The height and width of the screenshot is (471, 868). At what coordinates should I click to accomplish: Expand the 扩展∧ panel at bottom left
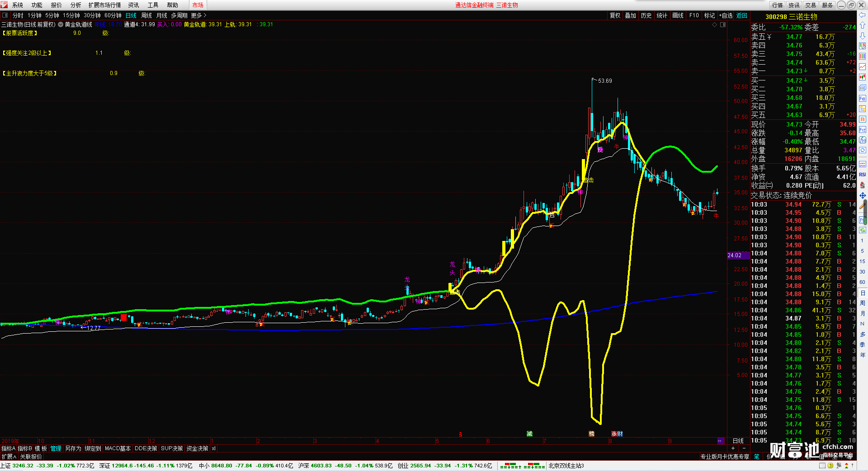tap(9, 457)
